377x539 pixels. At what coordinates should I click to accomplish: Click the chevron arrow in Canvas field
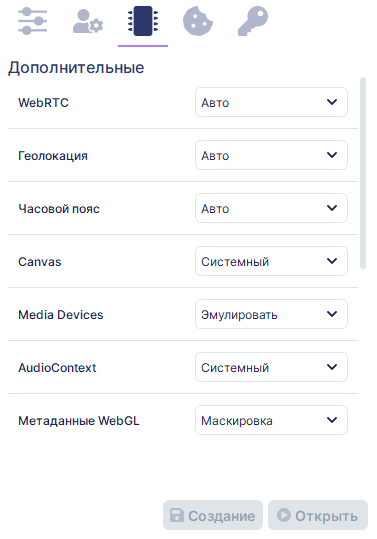click(332, 261)
